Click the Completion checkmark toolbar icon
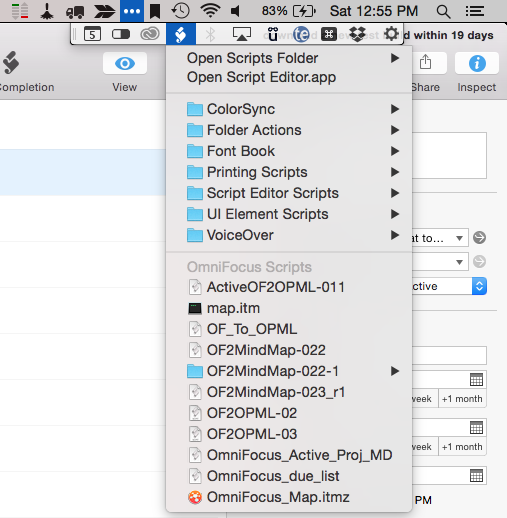Image resolution: width=507 pixels, height=518 pixels. pyautogui.click(x=11, y=62)
